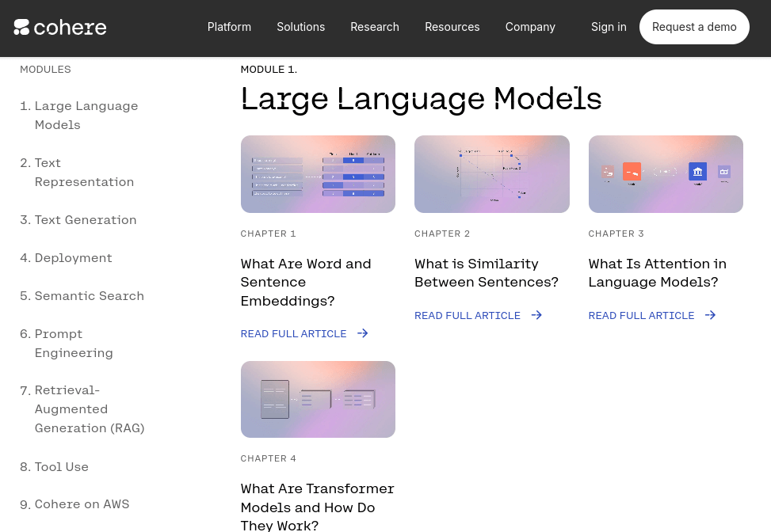Viewport: 771px width, 532px height.
Task: Go to Text Representation module in sidebar
Action: (83, 173)
